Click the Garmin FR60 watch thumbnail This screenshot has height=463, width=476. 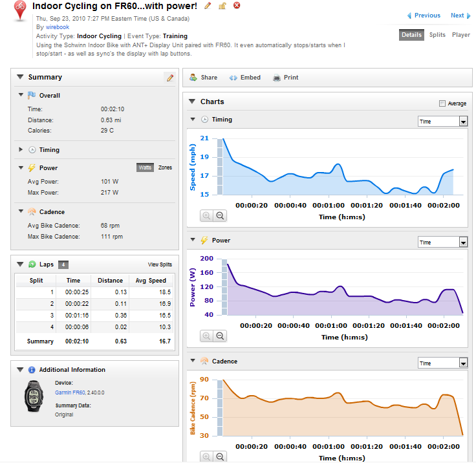pyautogui.click(x=34, y=396)
